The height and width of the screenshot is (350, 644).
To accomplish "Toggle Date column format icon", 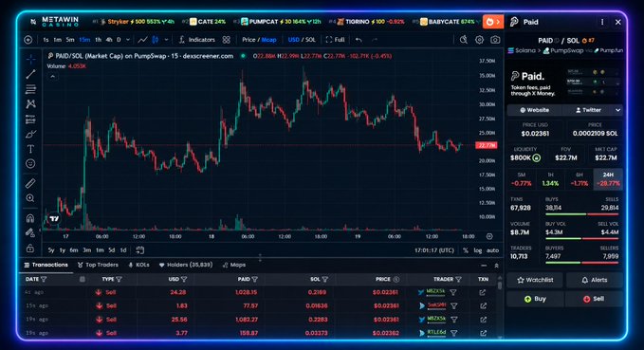I will (83, 280).
